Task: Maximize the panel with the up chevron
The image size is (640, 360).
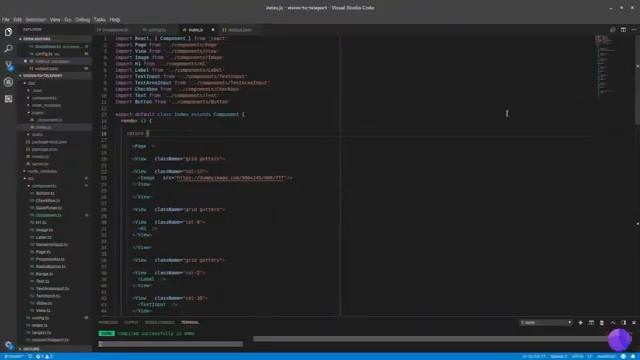Action: [613, 322]
